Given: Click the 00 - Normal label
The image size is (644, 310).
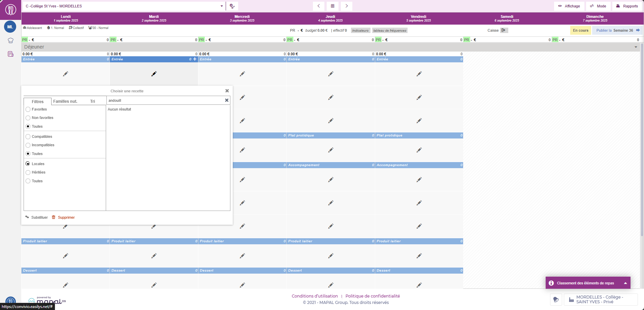Looking at the screenshot, I should pos(98,28).
